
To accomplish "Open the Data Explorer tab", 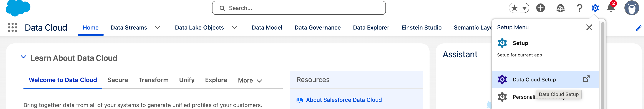I will pos(371,28).
